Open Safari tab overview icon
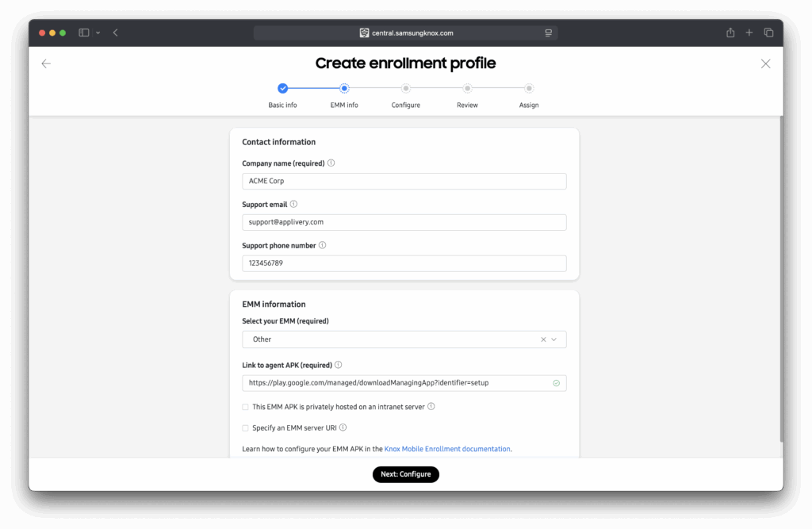The height and width of the screenshot is (529, 812). click(768, 33)
